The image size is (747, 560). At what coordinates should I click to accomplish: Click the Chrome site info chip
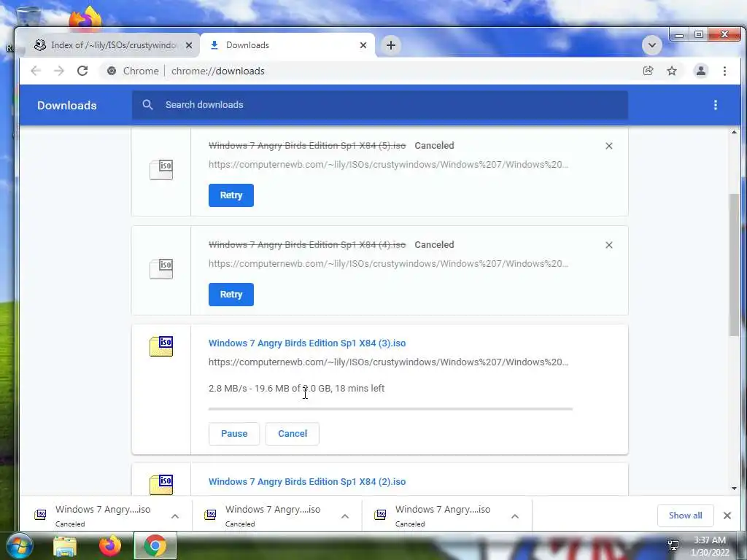(133, 71)
